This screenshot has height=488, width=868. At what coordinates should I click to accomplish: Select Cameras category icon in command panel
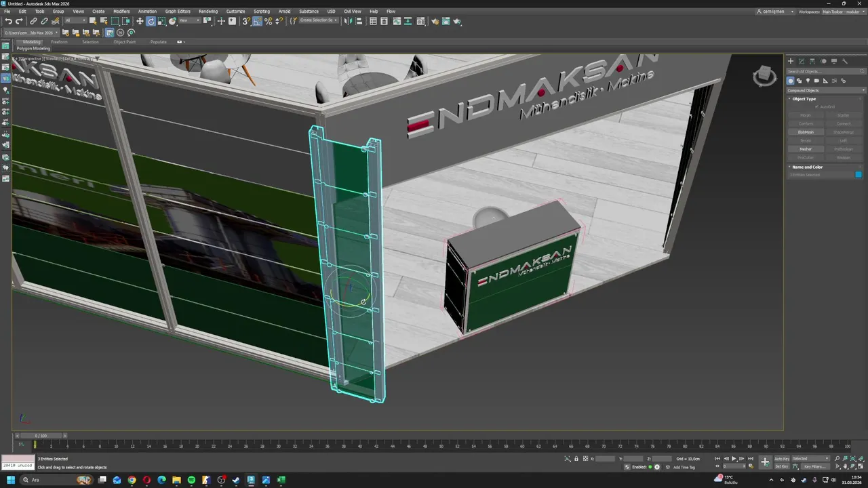click(x=816, y=81)
